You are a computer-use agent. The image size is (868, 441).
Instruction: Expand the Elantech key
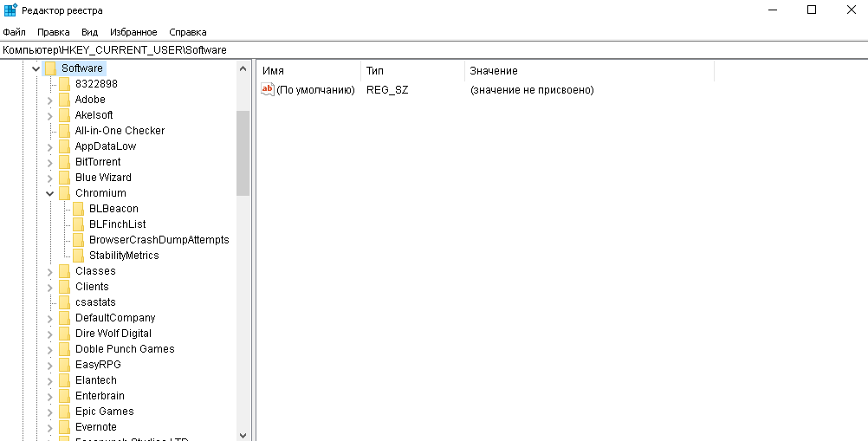[x=50, y=380]
